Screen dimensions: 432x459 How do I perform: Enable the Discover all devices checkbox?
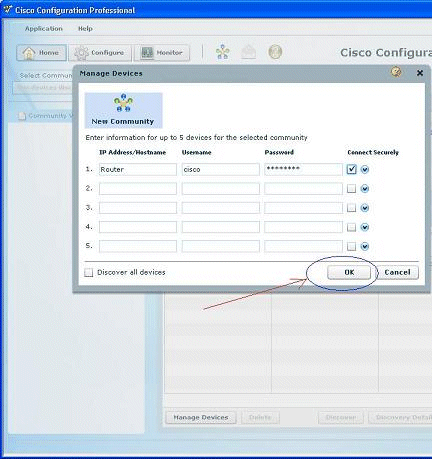(89, 273)
